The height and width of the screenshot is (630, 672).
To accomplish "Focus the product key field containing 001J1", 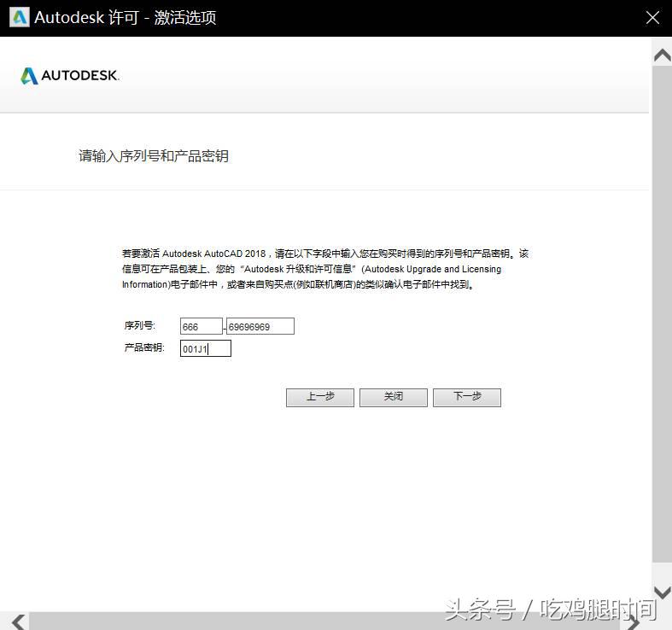I will (x=206, y=348).
